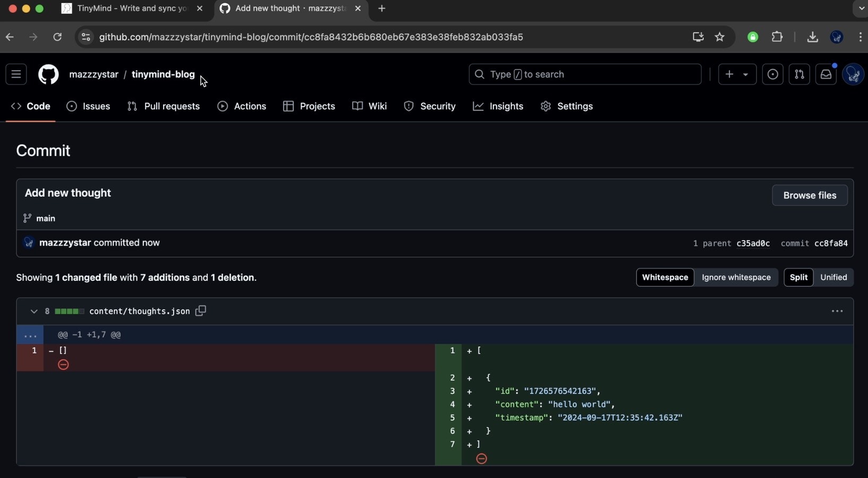Open the Issues repository tab
The width and height of the screenshot is (868, 478).
[x=88, y=106]
